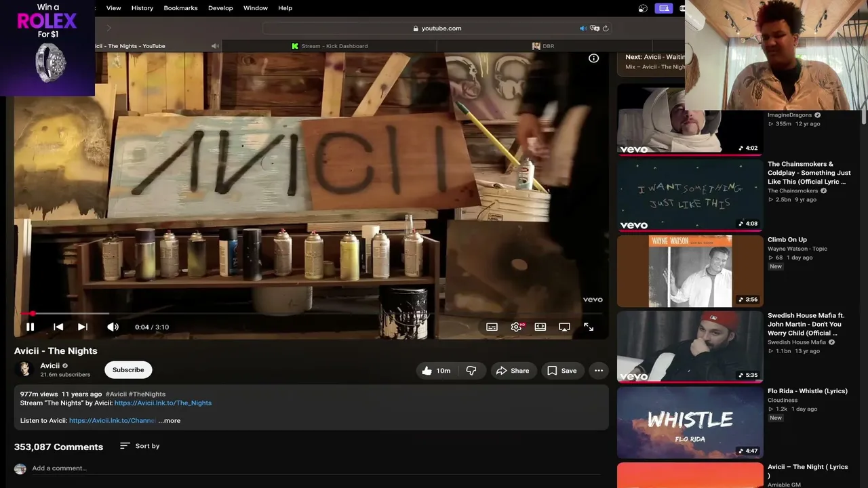Open the Avicii channel name link

50,365
